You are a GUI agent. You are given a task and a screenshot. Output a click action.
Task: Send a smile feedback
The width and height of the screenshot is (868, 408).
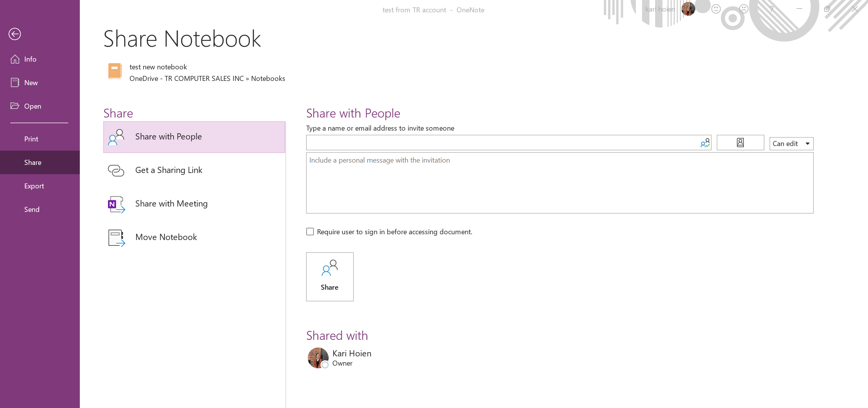(x=716, y=9)
